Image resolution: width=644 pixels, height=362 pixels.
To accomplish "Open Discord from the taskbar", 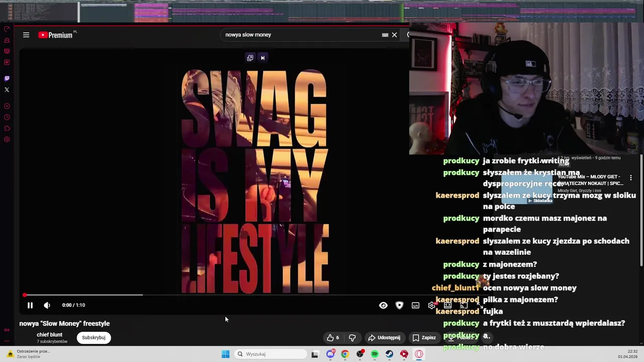I will pos(330,354).
